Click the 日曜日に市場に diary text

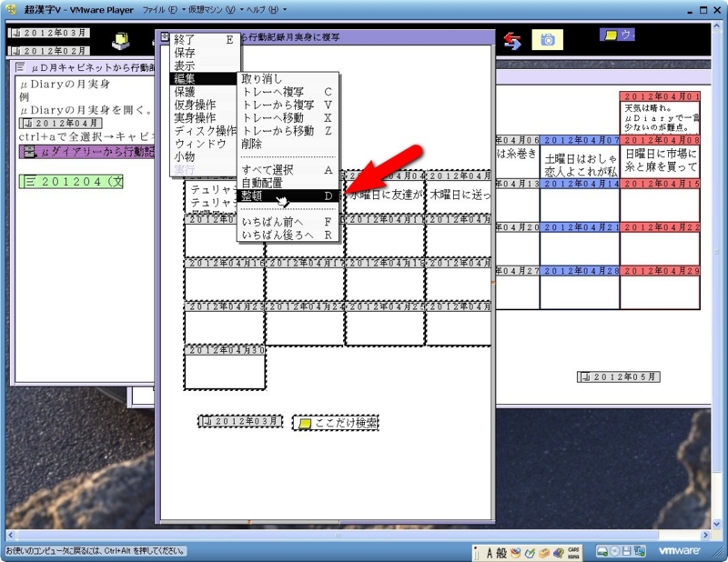(x=661, y=154)
